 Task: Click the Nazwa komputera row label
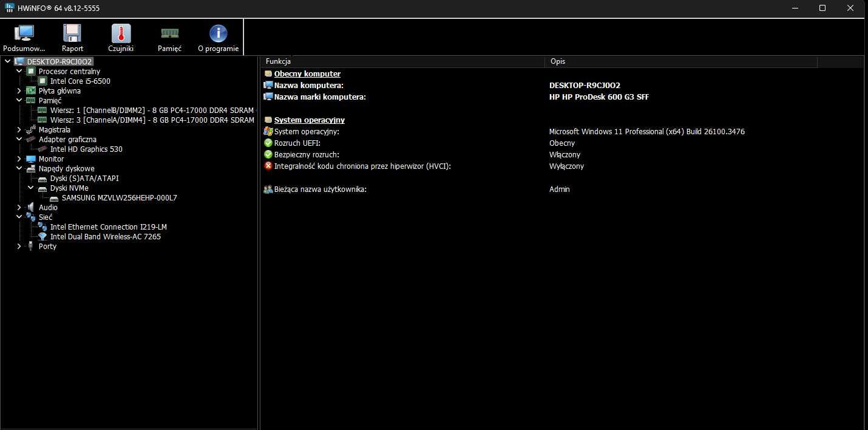click(x=309, y=85)
